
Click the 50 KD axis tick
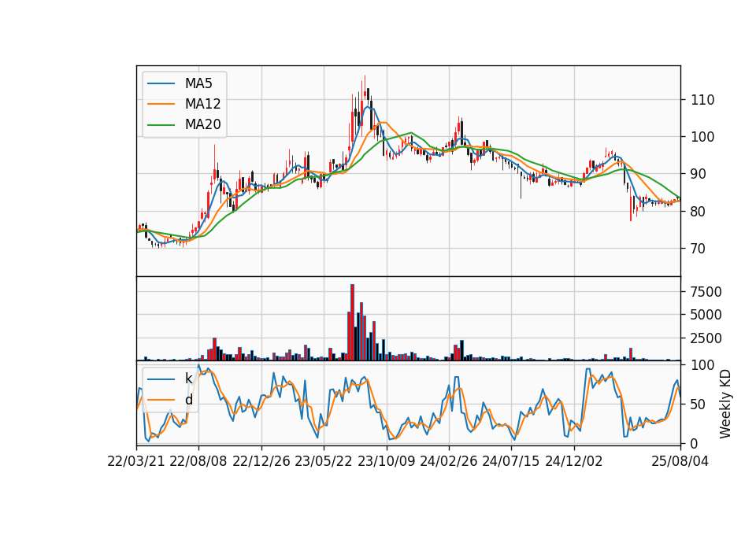pyautogui.click(x=699, y=404)
